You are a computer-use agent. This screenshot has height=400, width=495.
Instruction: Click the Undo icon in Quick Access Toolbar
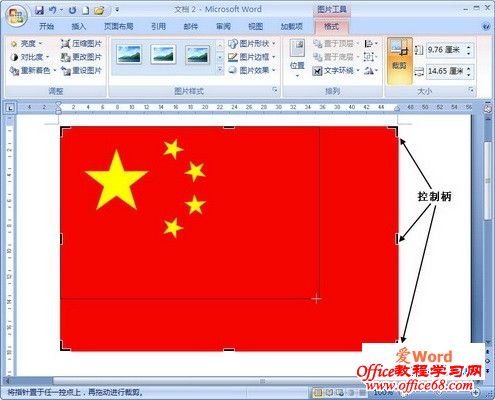coord(52,10)
